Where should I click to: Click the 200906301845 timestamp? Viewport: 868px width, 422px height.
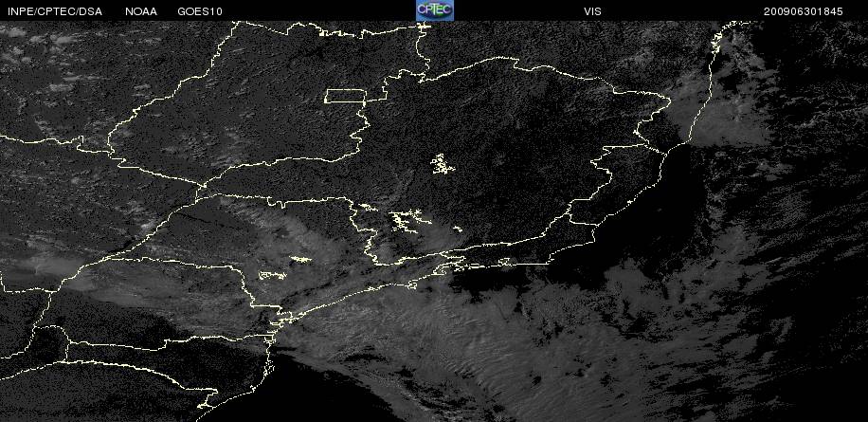(x=804, y=11)
